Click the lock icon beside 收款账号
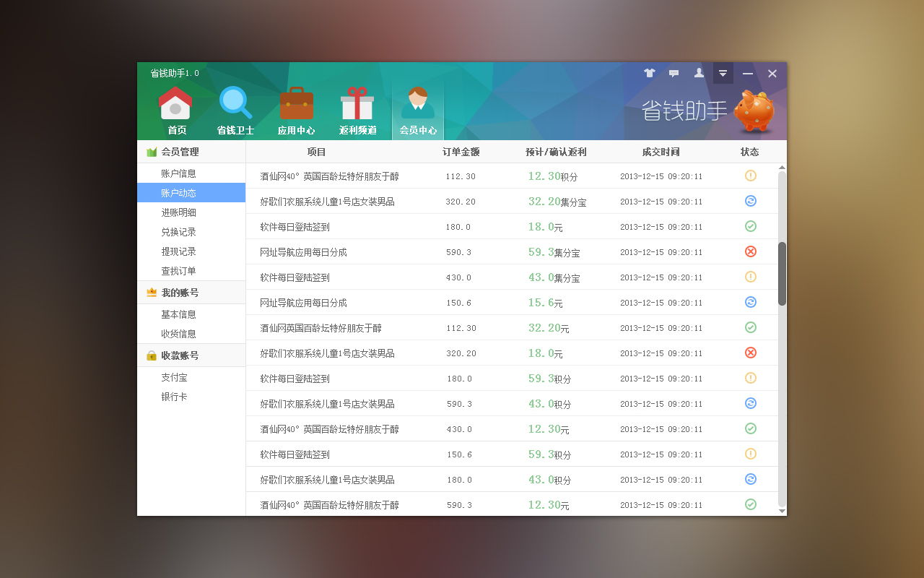The width and height of the screenshot is (924, 578). click(152, 355)
